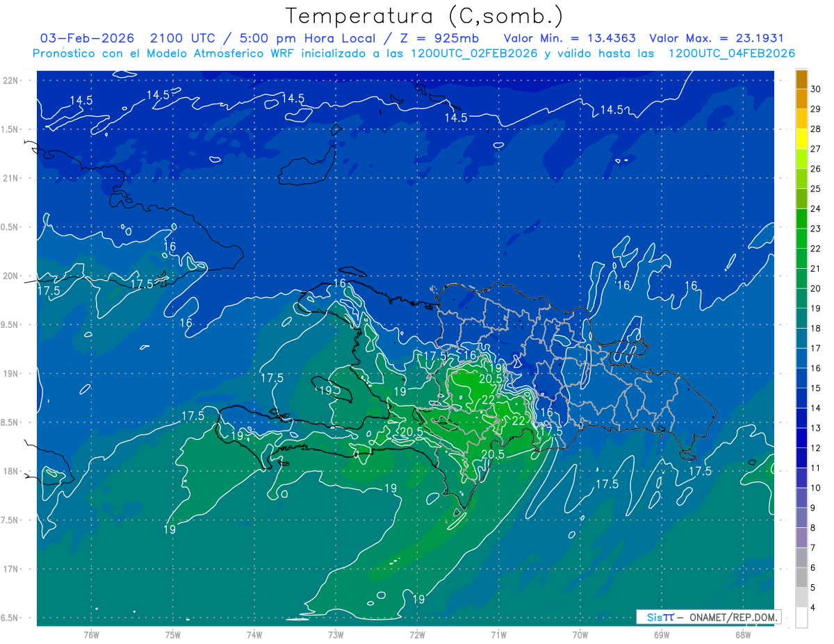
Task: Click the '13' colorbar scale label
Action: pyautogui.click(x=816, y=428)
